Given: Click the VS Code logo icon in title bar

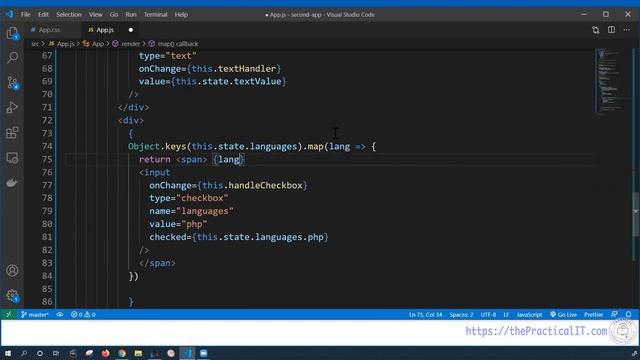Looking at the screenshot, I should tap(9, 14).
